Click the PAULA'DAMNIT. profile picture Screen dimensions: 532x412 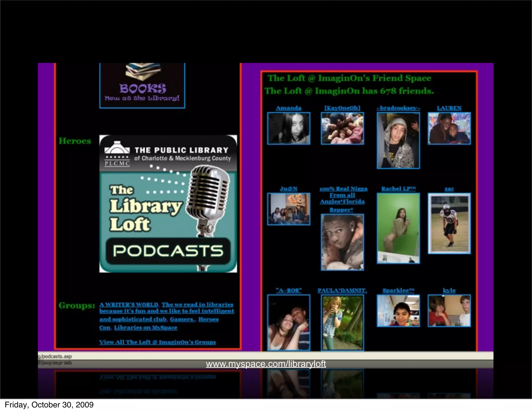(342, 322)
